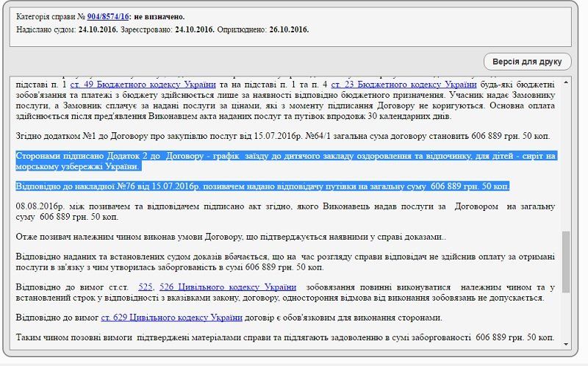Screen dimensions: 588x366
Task: Click the highlighted sentence about накладної №76
Action: pyautogui.click(x=262, y=187)
